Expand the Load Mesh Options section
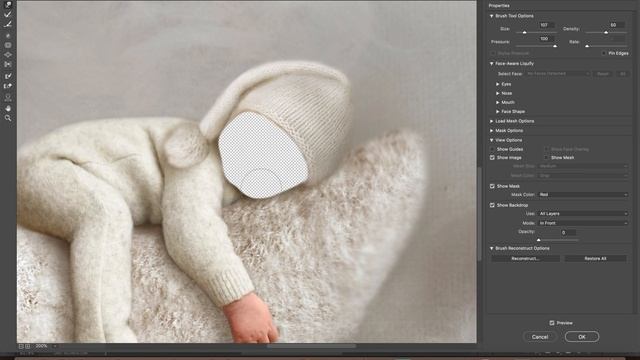640x360 pixels. [x=491, y=121]
